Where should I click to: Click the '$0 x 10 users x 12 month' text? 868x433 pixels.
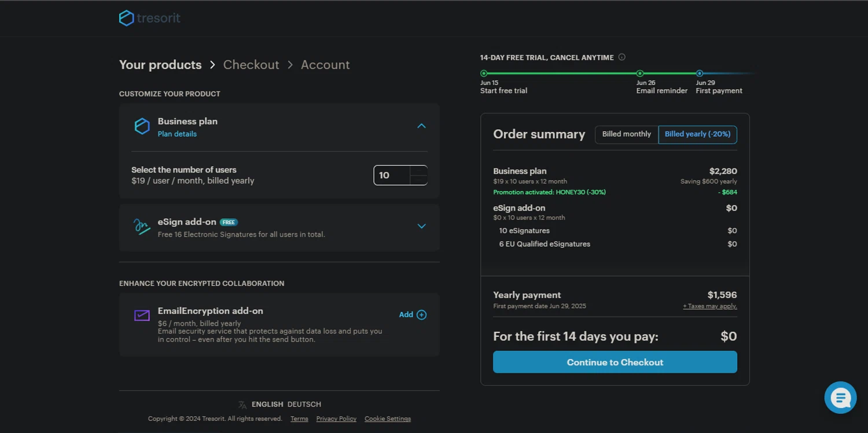click(x=529, y=218)
